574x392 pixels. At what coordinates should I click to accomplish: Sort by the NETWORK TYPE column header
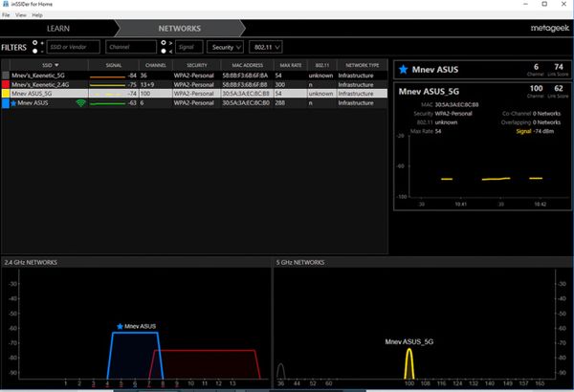coord(362,65)
